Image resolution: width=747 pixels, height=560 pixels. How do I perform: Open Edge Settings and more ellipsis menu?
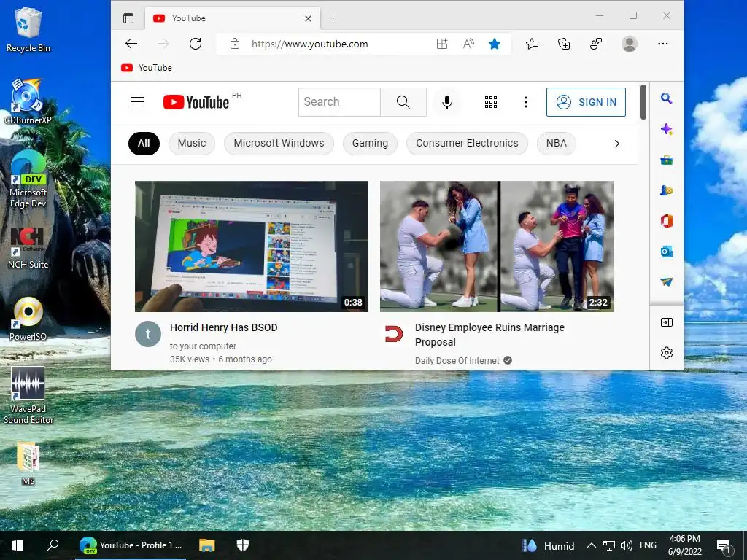662,44
